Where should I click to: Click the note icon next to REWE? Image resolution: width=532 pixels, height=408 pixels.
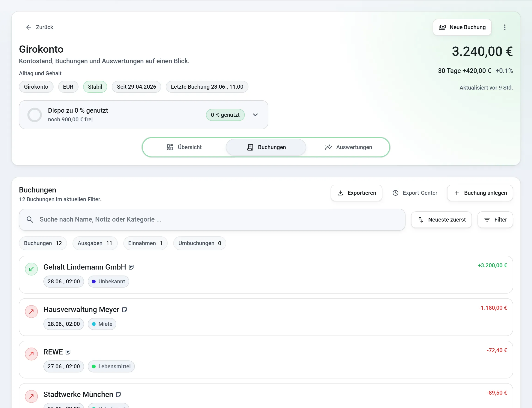[68, 352]
